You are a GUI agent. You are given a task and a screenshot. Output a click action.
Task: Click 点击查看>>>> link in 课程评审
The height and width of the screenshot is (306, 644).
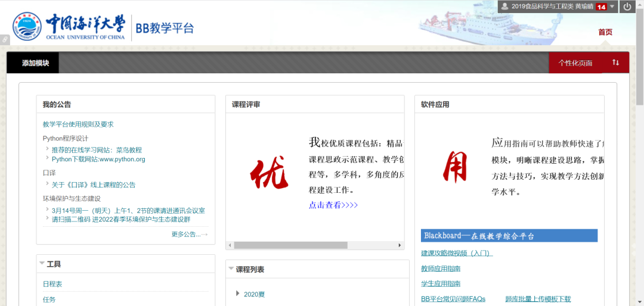333,205
